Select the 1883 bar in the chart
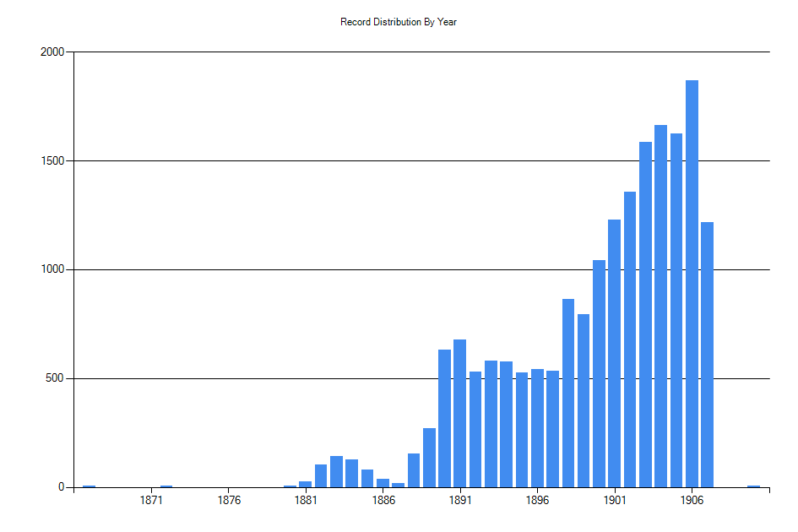Screen dimensions: 798x532 coord(336,471)
